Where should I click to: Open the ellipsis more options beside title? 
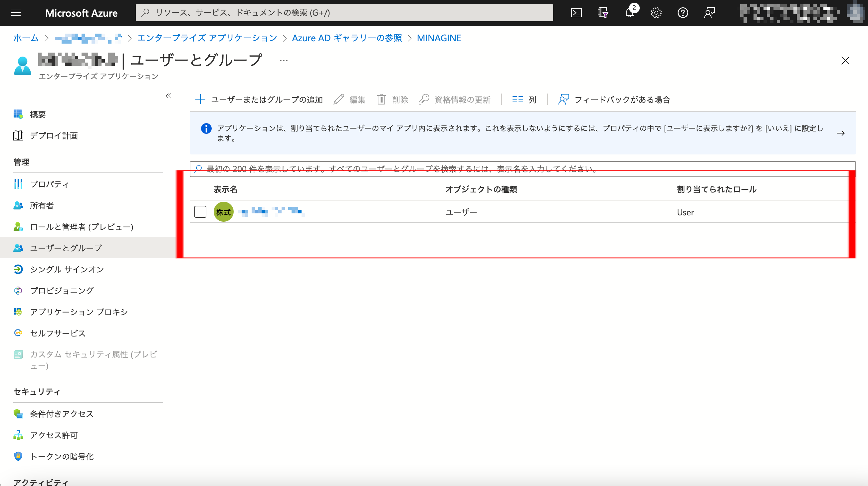click(284, 61)
